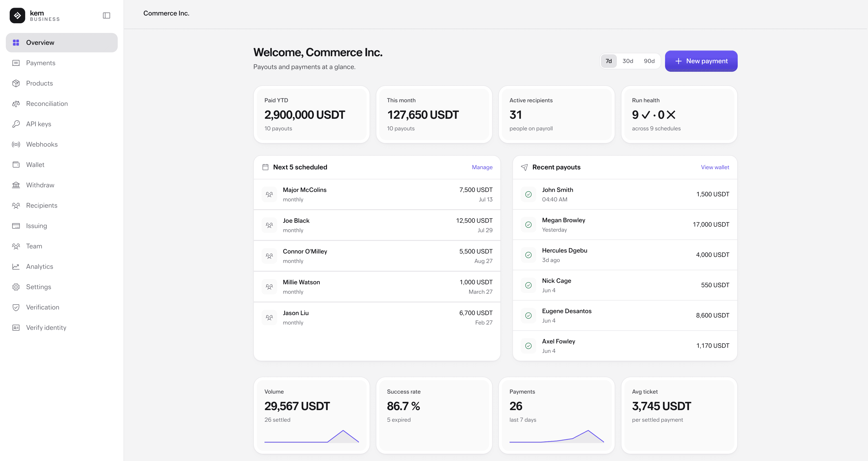The height and width of the screenshot is (461, 868).
Task: Switch to the 30d time range
Action: coord(628,61)
